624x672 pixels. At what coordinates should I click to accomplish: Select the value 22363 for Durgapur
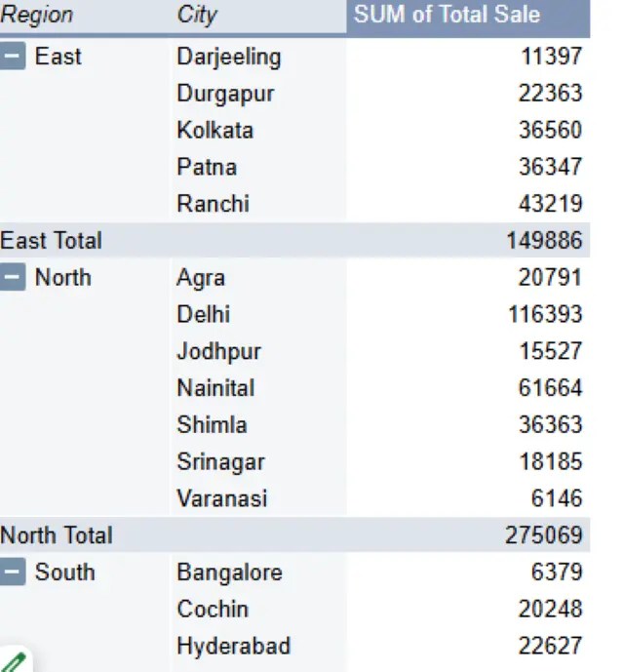551,93
